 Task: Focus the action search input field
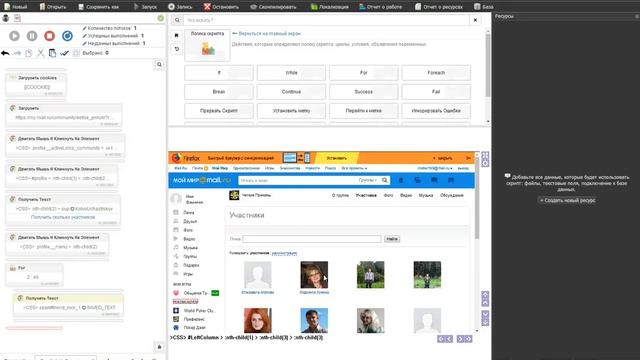(326, 20)
